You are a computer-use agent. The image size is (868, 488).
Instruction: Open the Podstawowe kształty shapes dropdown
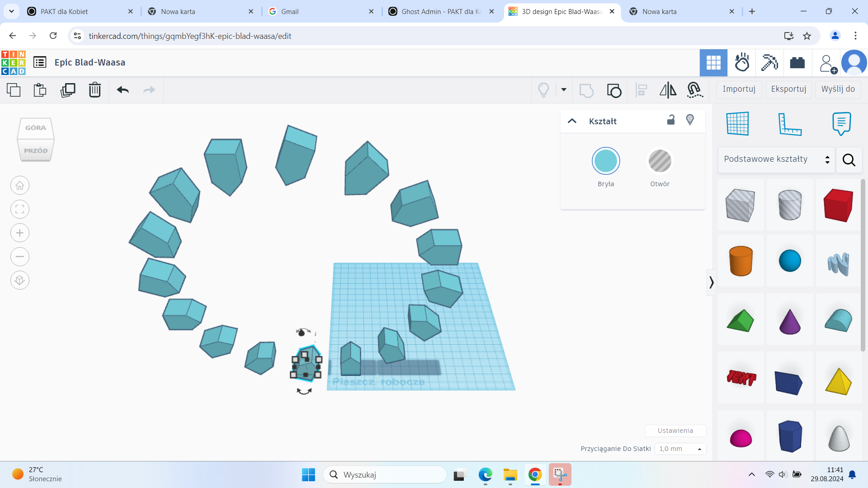(776, 160)
